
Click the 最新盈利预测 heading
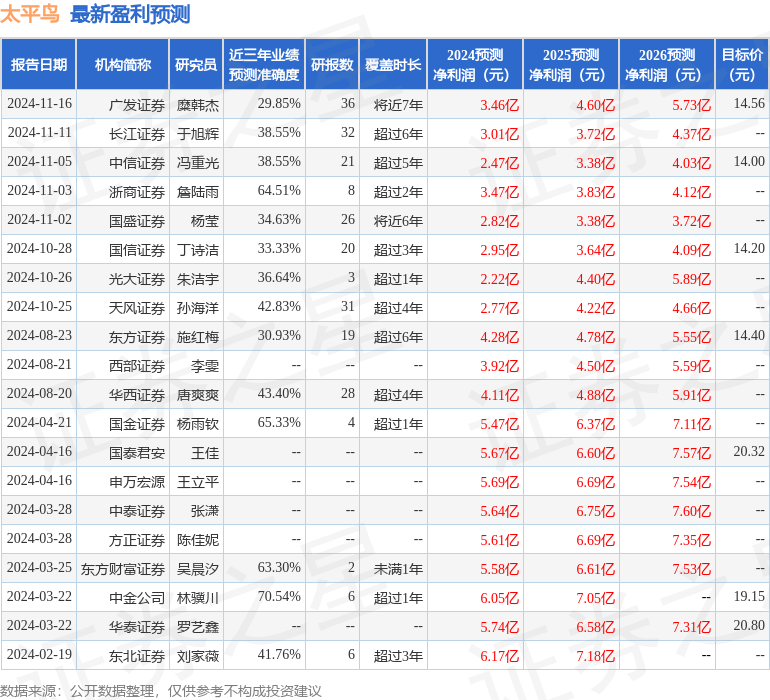[130, 14]
